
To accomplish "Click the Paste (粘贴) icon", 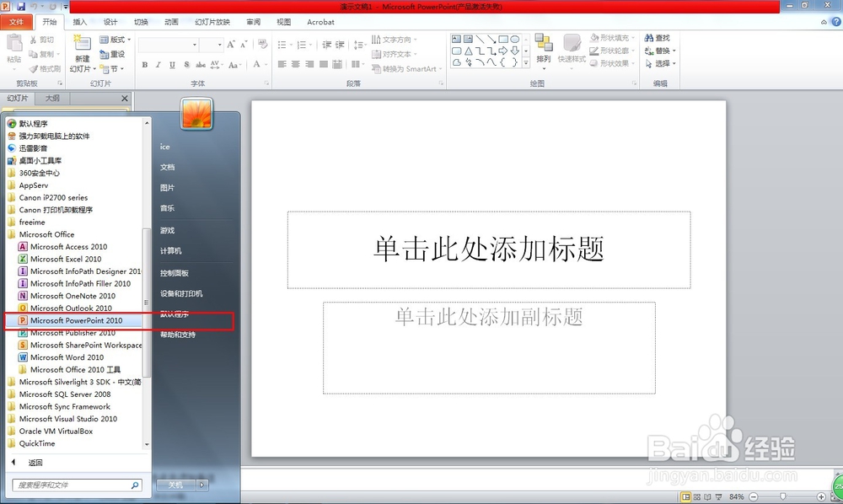I will point(14,42).
